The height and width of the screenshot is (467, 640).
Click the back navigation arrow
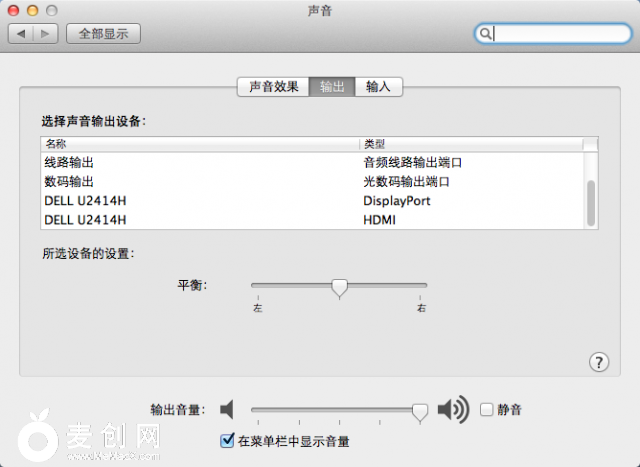(21, 34)
